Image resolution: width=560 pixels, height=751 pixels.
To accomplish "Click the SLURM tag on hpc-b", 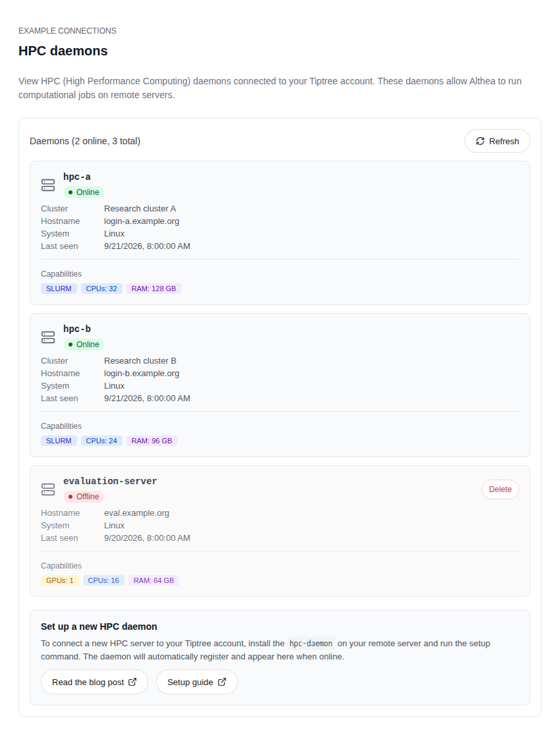I will click(x=59, y=441).
